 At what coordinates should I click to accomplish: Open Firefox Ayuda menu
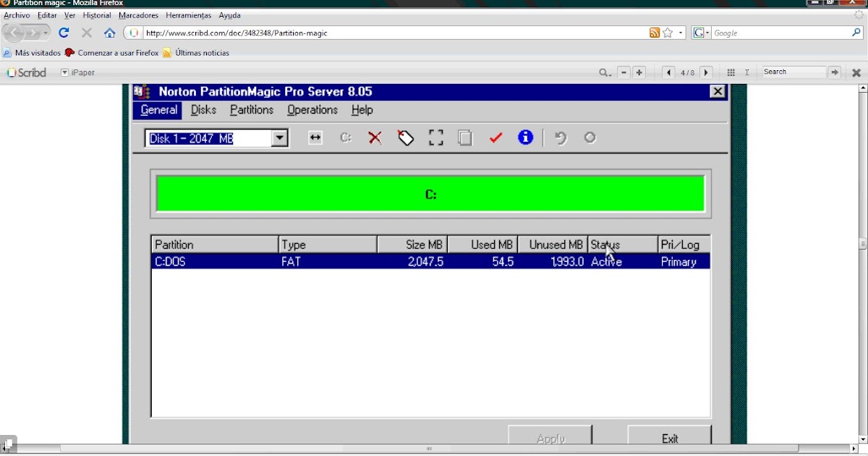[229, 15]
